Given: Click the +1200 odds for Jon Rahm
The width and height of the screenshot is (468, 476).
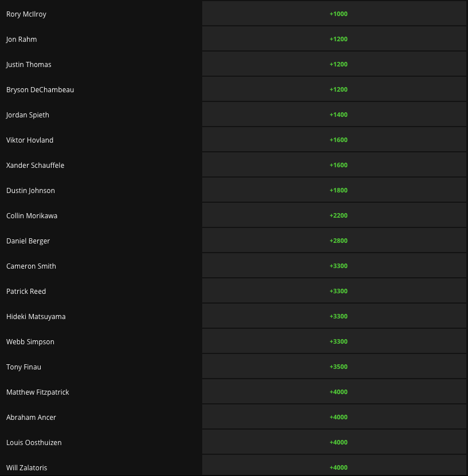Looking at the screenshot, I should pos(338,39).
